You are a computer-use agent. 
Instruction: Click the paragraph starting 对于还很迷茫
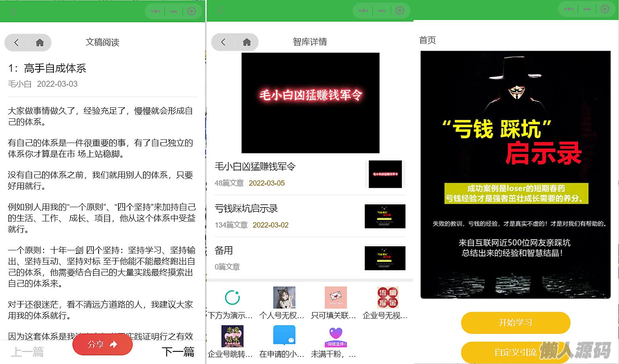tap(101, 310)
